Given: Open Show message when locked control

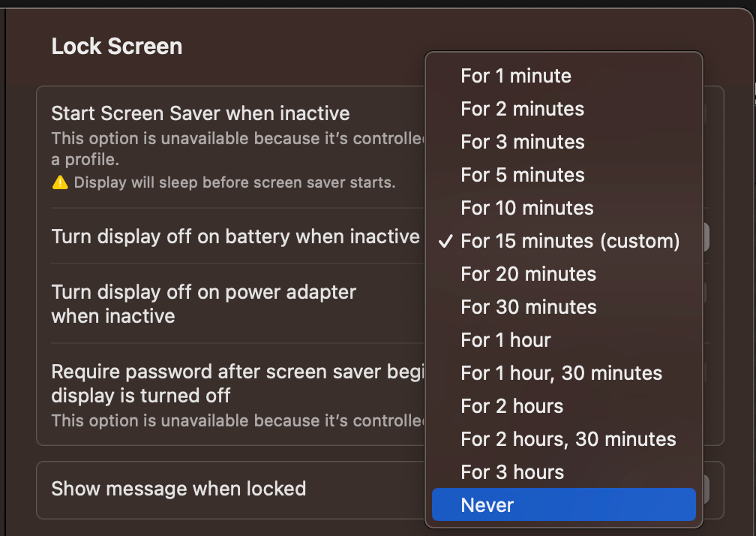Looking at the screenshot, I should [x=706, y=489].
